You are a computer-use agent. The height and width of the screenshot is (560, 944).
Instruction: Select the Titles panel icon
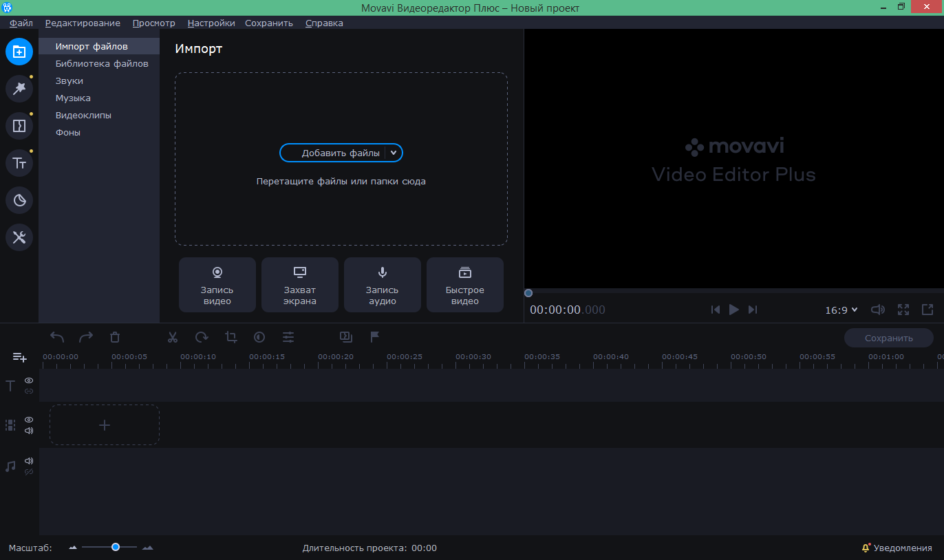point(19,163)
